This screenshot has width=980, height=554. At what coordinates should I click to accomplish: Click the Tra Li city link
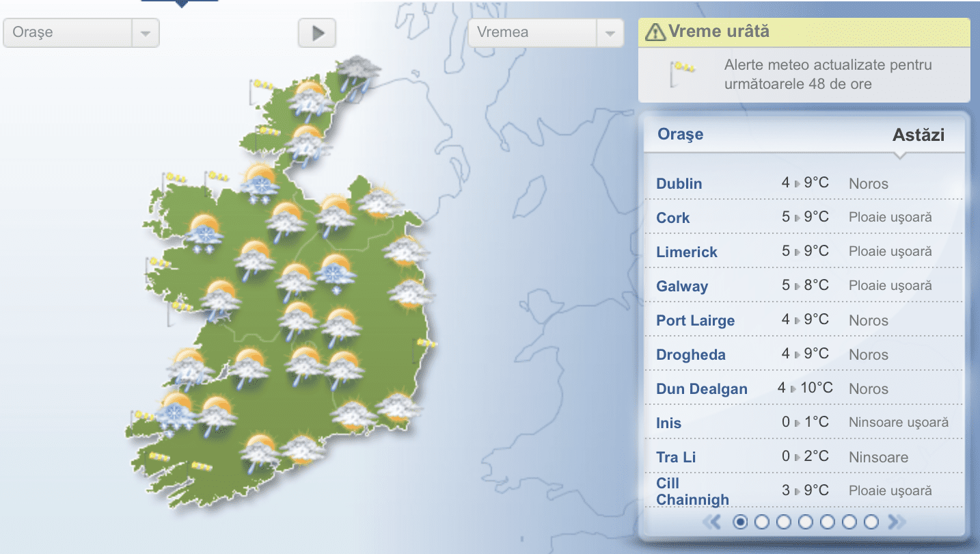click(x=676, y=457)
